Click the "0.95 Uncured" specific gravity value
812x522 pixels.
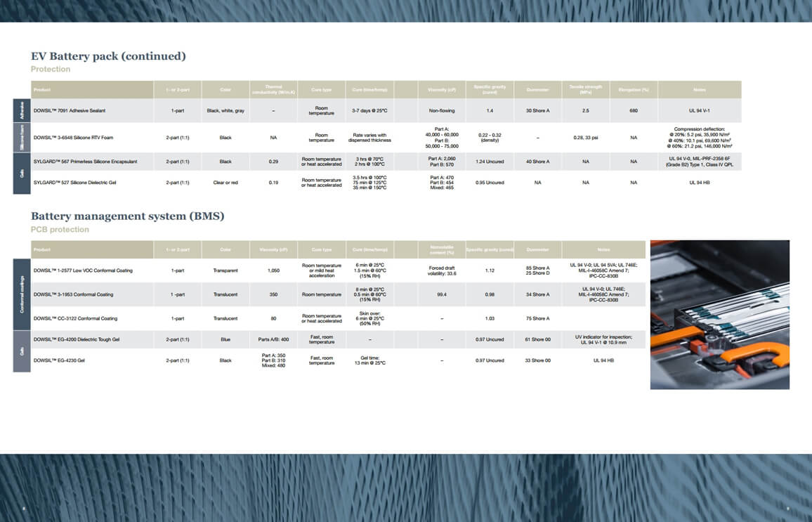click(x=490, y=183)
